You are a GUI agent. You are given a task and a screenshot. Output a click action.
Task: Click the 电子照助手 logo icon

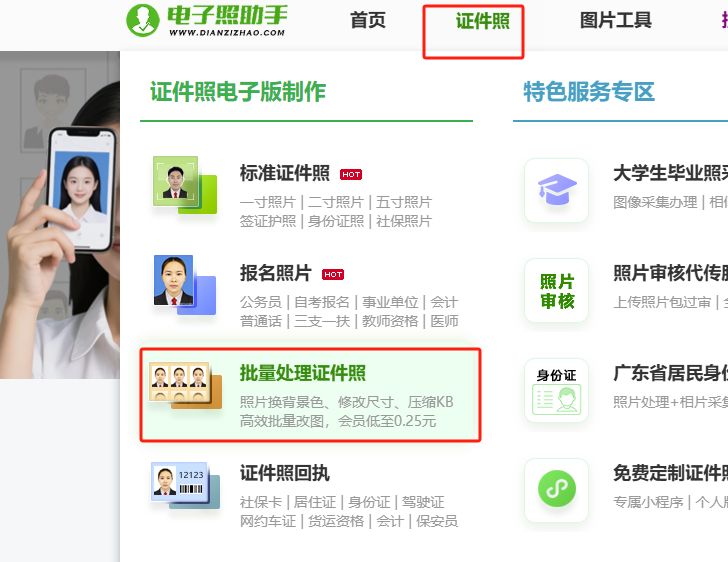click(x=143, y=20)
